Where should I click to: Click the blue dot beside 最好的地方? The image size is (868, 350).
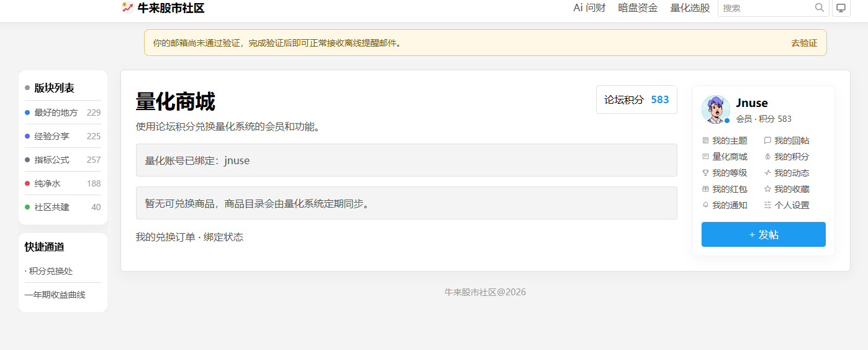tap(27, 113)
